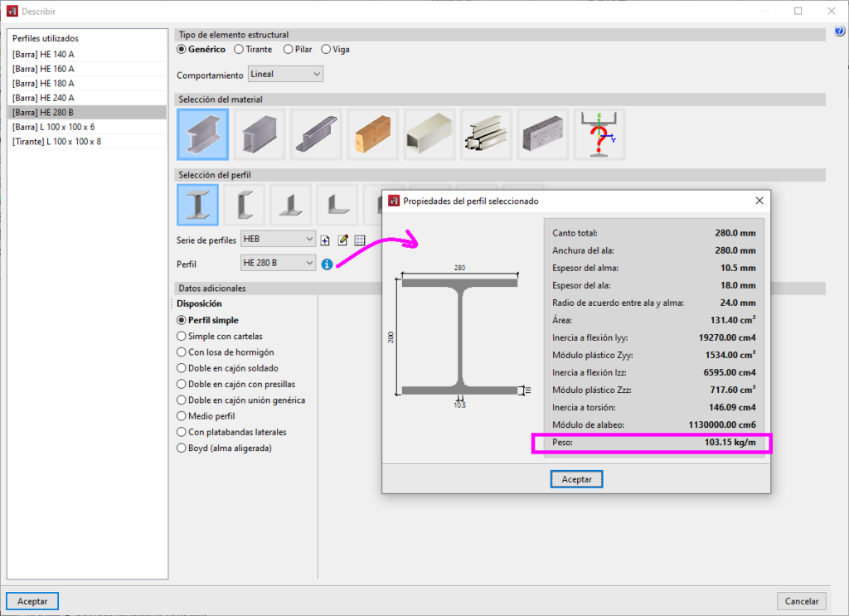This screenshot has width=849, height=616.
Task: Click the Perfiles utilizados list header
Action: [x=46, y=38]
